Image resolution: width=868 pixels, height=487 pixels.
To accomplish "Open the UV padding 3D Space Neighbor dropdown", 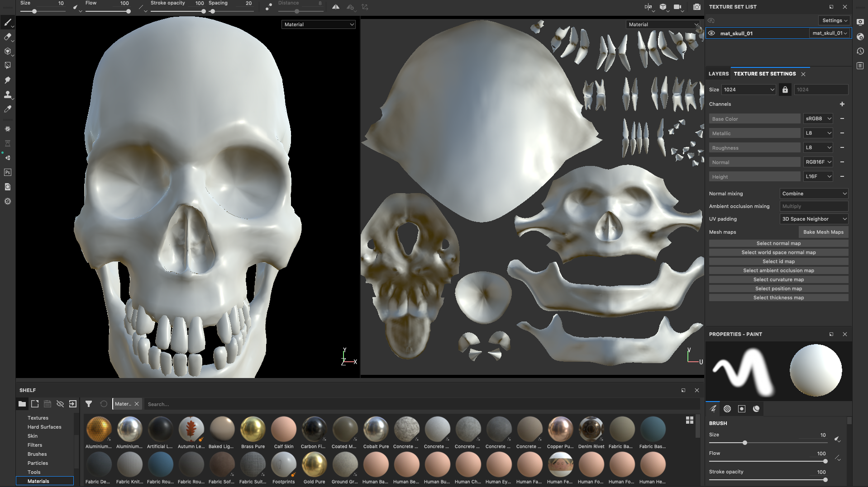I will (813, 219).
